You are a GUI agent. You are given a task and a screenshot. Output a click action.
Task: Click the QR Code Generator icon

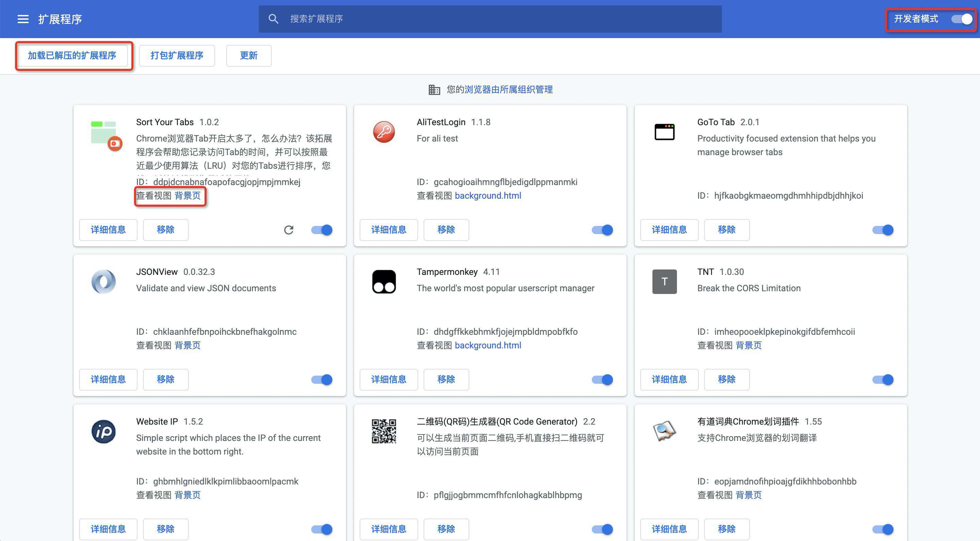coord(384,431)
